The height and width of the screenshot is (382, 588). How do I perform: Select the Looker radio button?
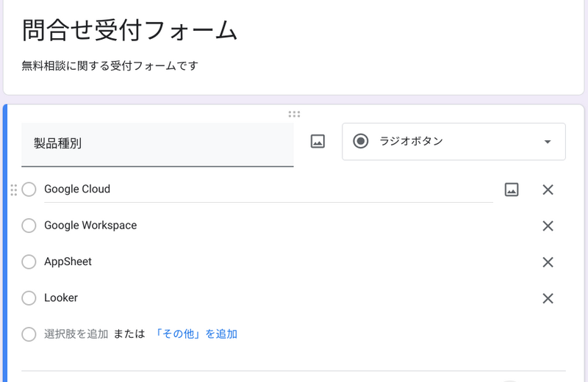29,298
